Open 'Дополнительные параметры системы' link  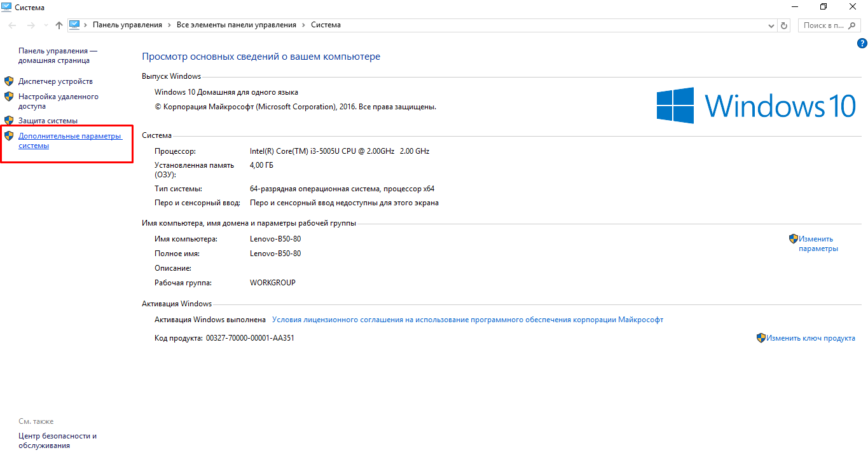pos(70,140)
